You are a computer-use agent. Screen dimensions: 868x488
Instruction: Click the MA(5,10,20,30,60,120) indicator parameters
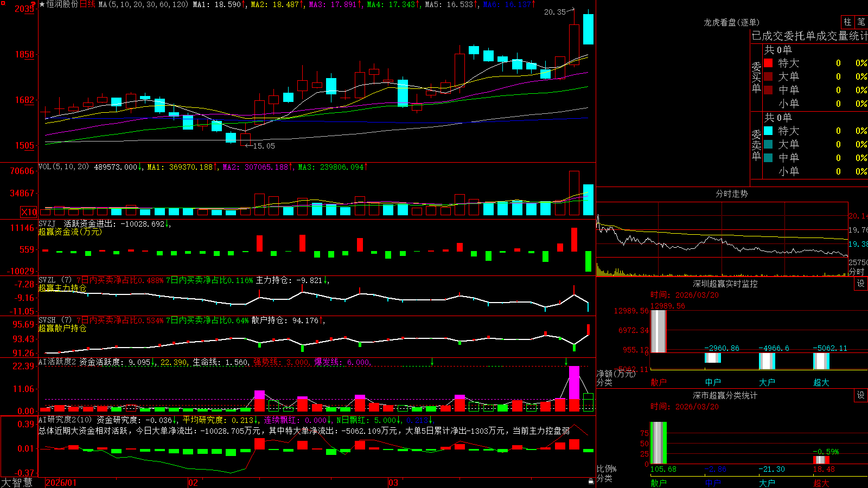[144, 4]
